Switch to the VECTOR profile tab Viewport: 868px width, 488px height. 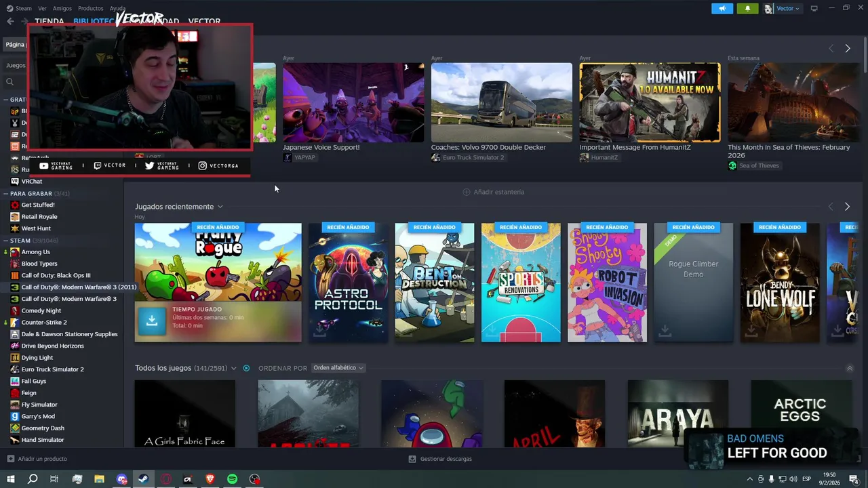(204, 21)
